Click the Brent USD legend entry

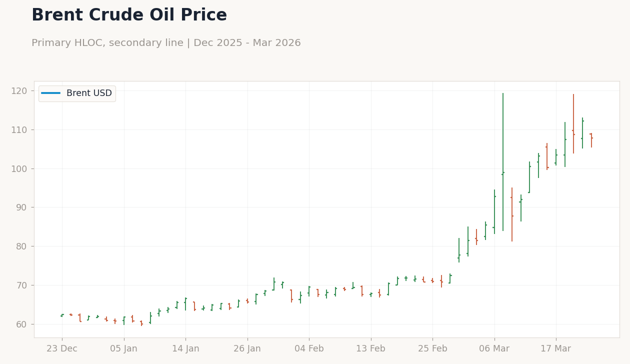(77, 93)
